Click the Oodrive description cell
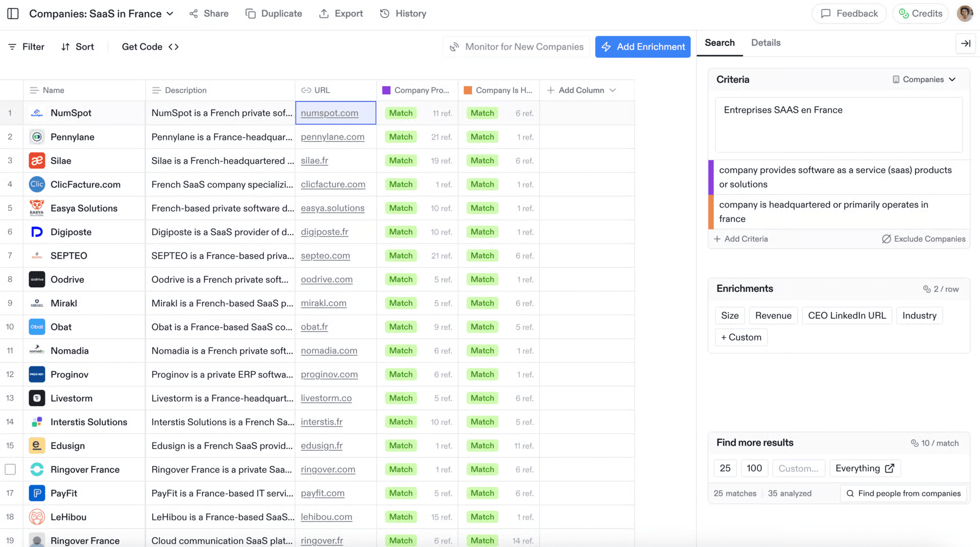This screenshot has height=547, width=980. 220,280
